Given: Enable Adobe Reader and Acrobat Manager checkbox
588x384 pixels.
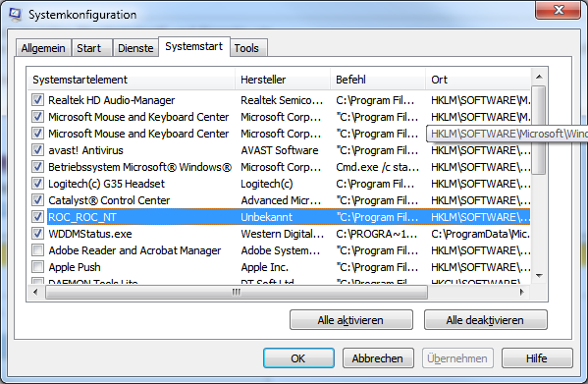Looking at the screenshot, I should point(37,250).
